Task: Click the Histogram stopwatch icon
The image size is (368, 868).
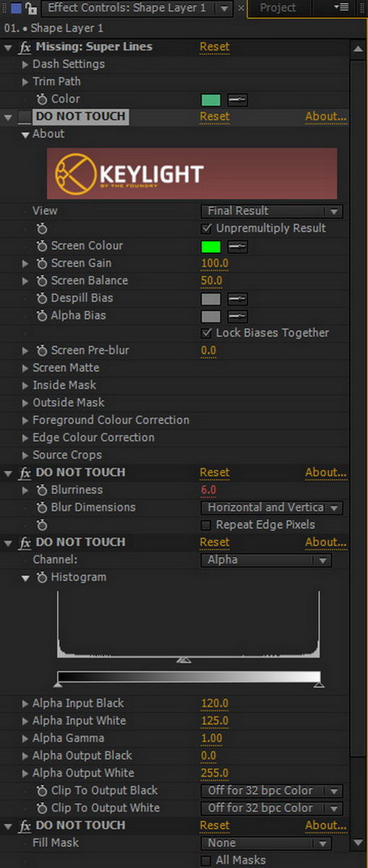Action: [x=42, y=577]
